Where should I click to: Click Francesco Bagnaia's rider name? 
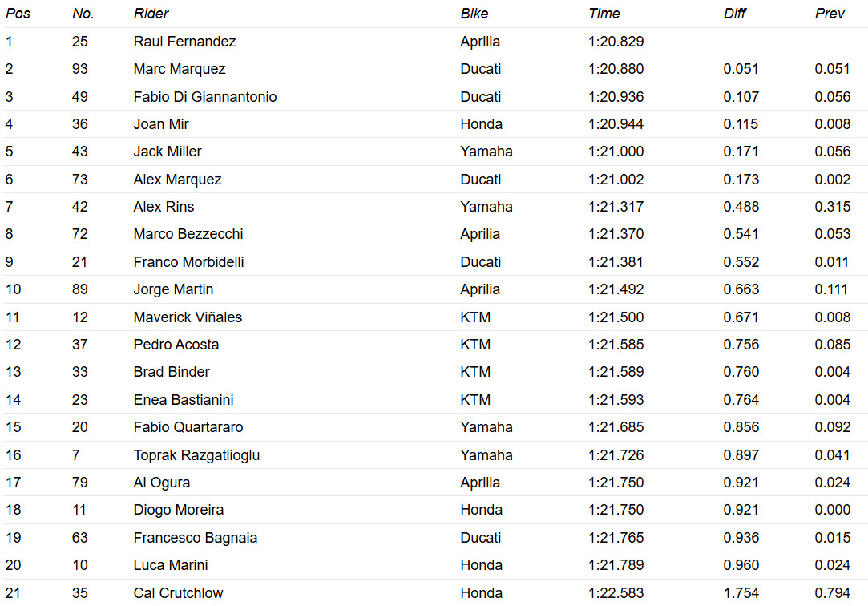[195, 538]
